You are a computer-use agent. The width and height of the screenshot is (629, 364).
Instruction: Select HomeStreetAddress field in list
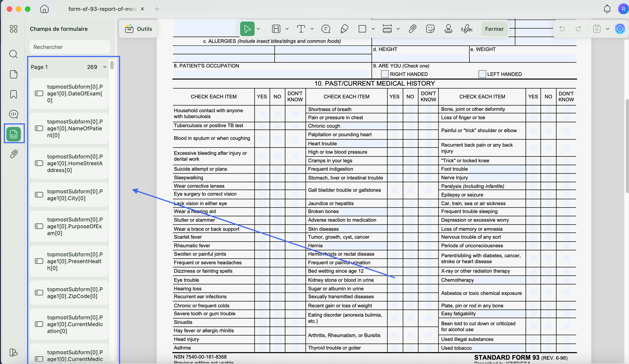point(69,163)
